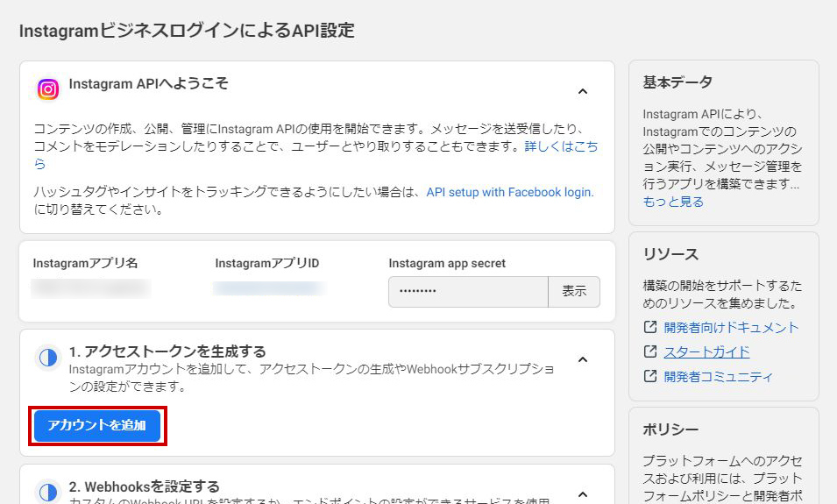Click the アカウントを追加 button
This screenshot has width=837, height=504.
(x=97, y=425)
